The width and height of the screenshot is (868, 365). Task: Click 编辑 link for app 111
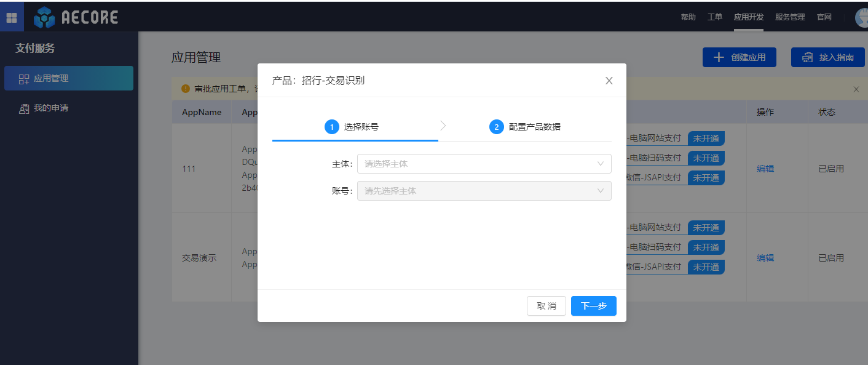765,169
